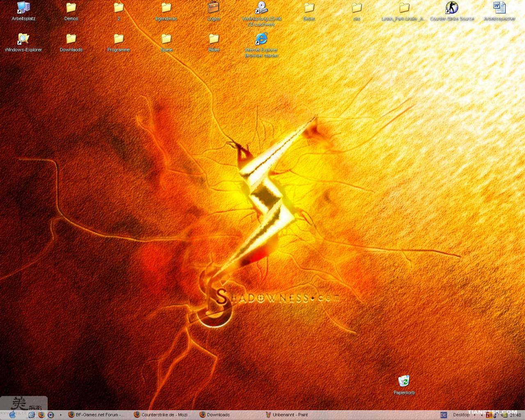Viewport: 525px width, 420px height.
Task: Switch to BF-Games.net Forum taskbar window
Action: point(97,415)
